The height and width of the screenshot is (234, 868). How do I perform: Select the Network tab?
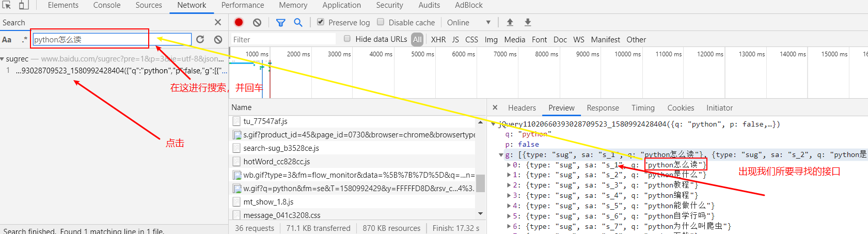[x=192, y=5]
